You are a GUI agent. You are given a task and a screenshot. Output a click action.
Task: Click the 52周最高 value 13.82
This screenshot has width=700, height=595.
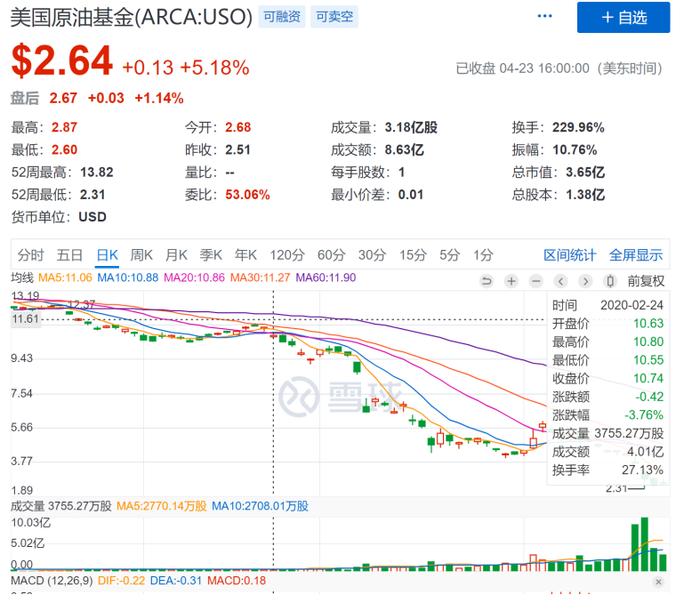[x=97, y=173]
